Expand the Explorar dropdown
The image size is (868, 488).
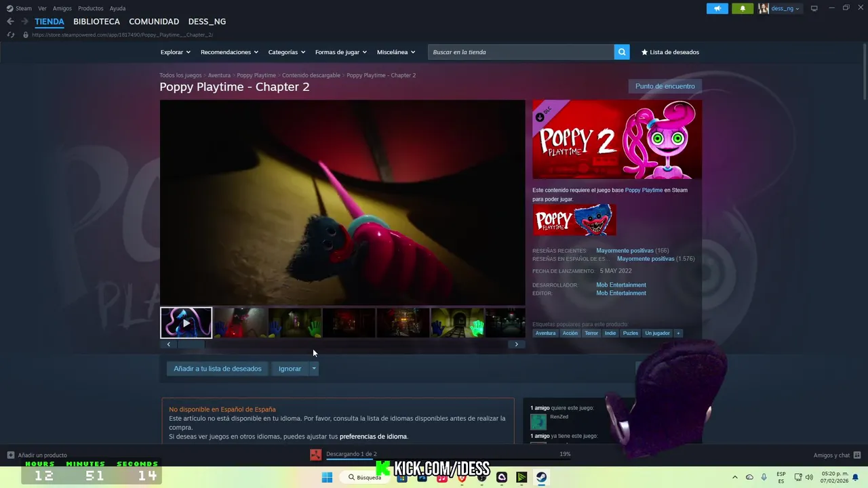pyautogui.click(x=175, y=52)
